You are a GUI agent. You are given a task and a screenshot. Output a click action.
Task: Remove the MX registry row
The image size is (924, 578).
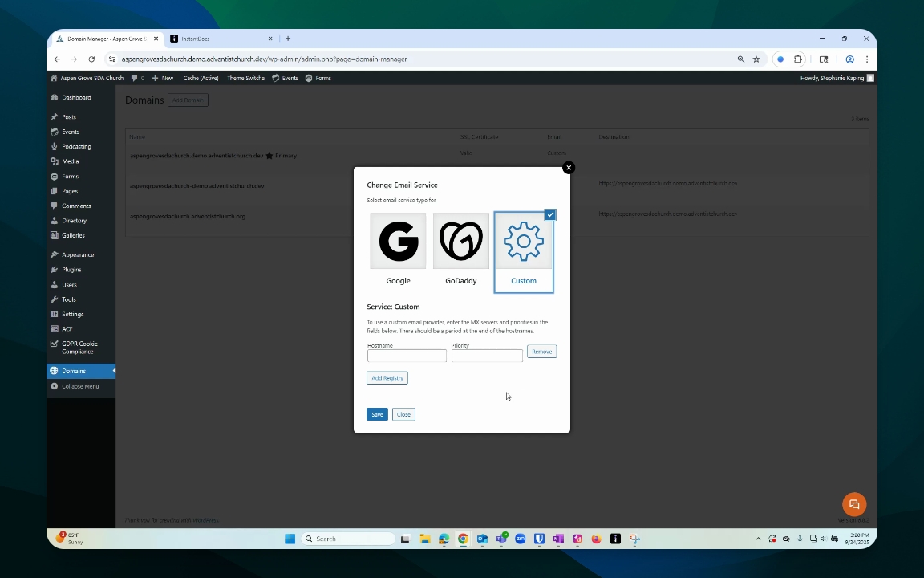pos(541,352)
